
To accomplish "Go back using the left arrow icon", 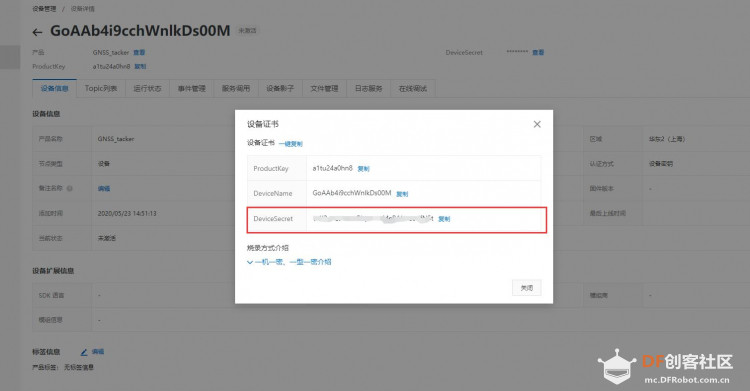I will (37, 32).
